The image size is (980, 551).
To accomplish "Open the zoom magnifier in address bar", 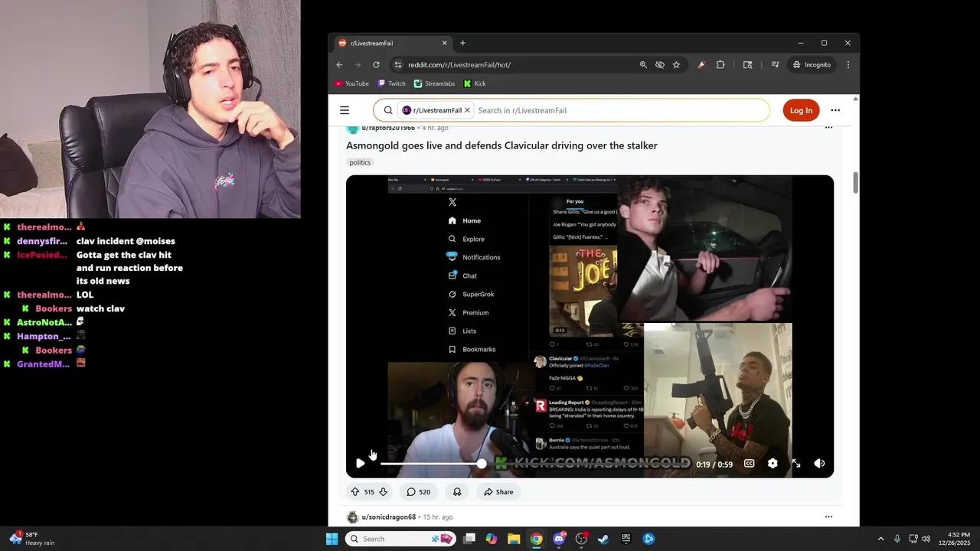I will click(643, 65).
